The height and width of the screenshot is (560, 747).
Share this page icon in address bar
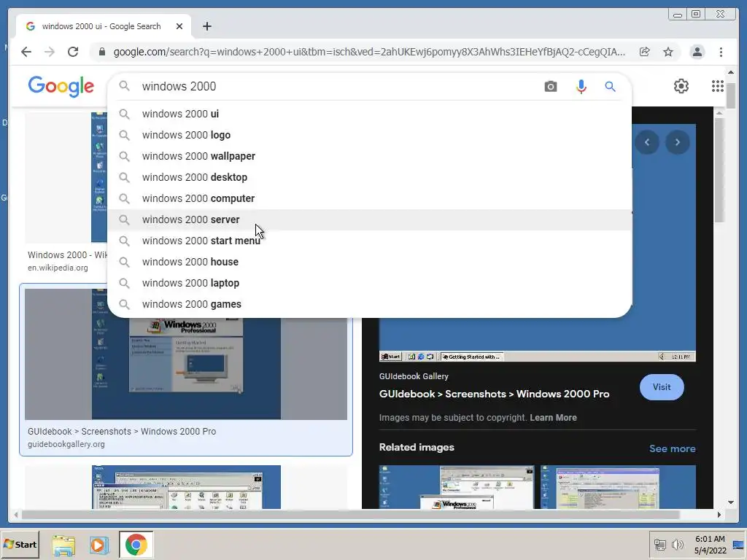(645, 52)
